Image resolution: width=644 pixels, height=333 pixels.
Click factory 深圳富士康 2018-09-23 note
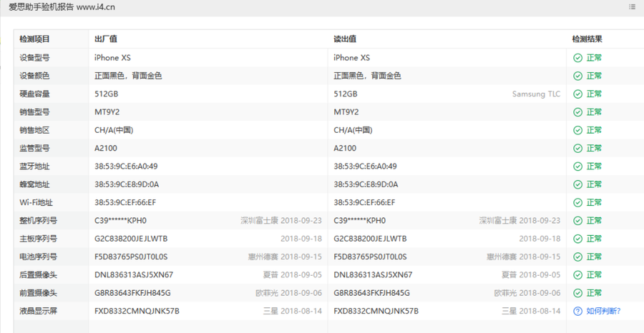coord(281,221)
